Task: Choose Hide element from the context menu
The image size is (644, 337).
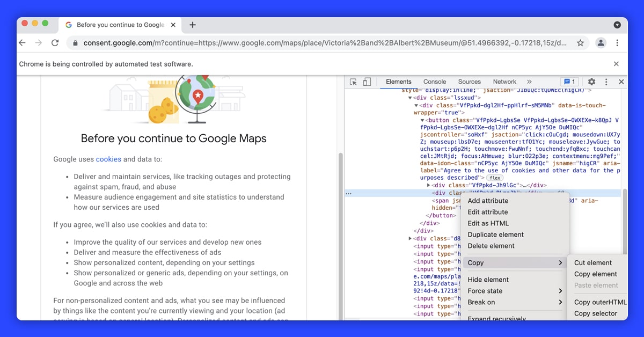Action: 488,280
